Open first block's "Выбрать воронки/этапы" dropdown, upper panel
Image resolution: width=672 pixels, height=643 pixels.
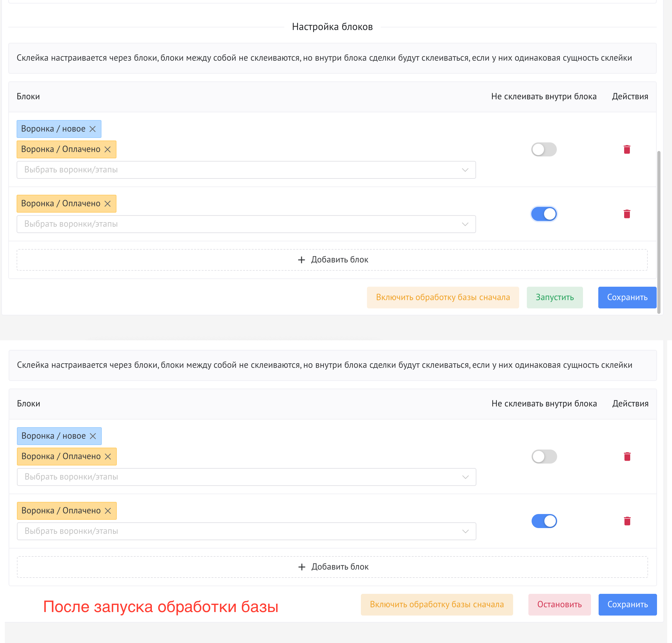point(246,170)
